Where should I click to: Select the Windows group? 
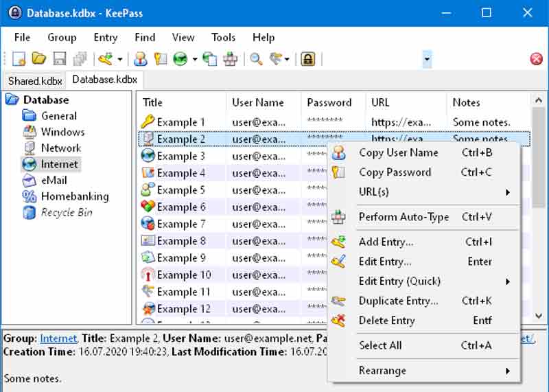pyautogui.click(x=62, y=132)
